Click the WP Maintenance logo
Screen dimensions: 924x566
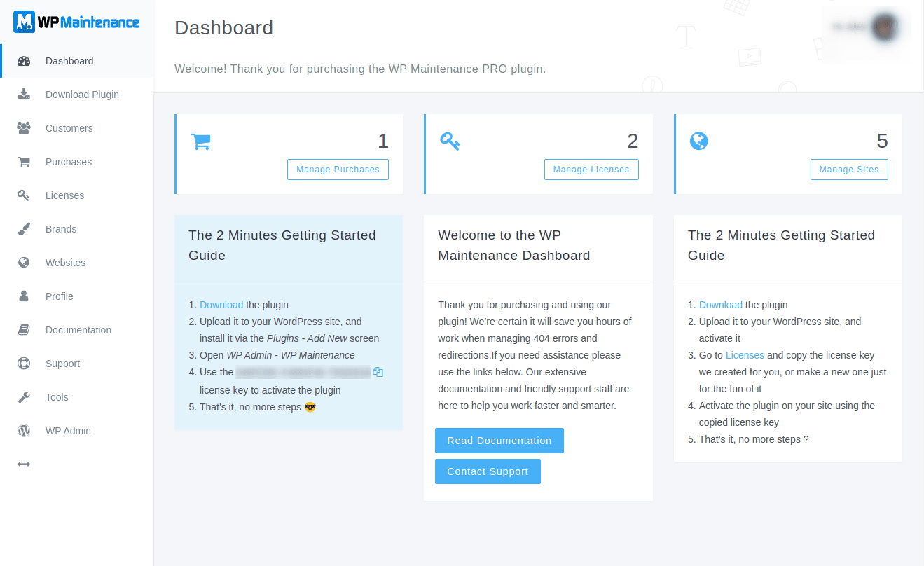pyautogui.click(x=76, y=22)
